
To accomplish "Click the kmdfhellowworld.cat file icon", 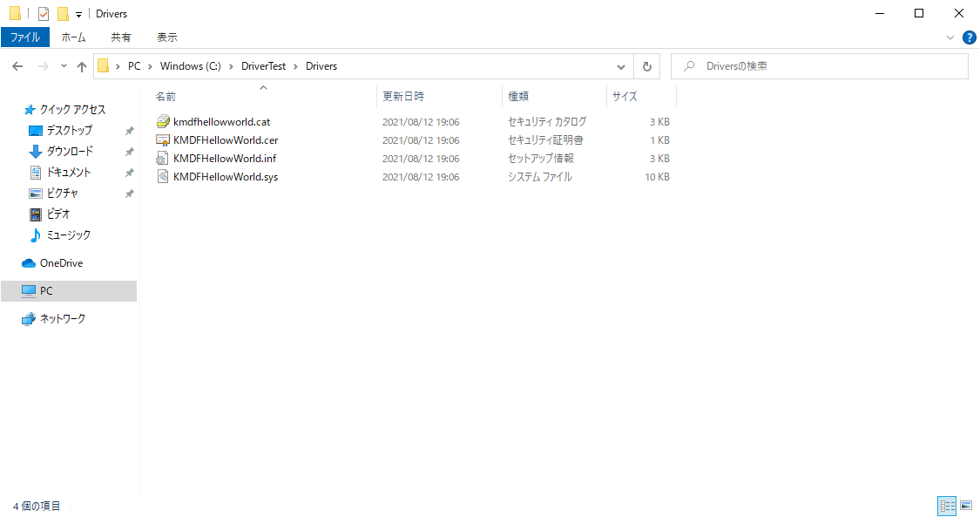I will coord(163,122).
